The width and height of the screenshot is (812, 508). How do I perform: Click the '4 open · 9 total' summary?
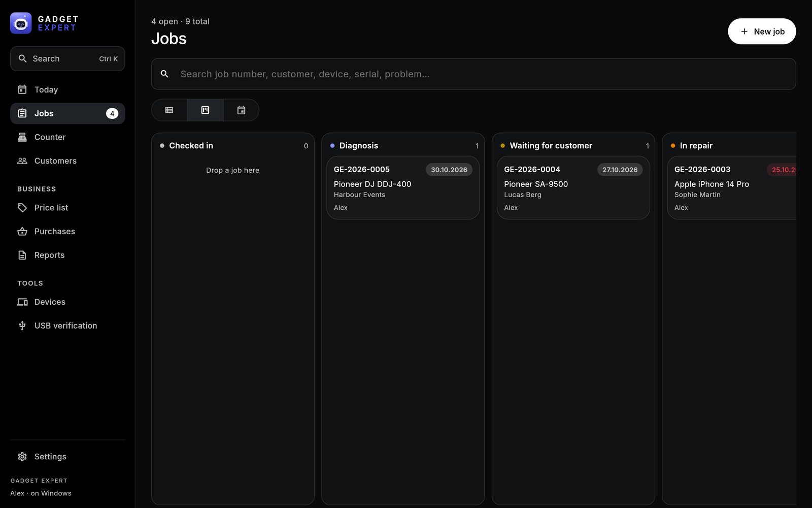click(x=180, y=21)
